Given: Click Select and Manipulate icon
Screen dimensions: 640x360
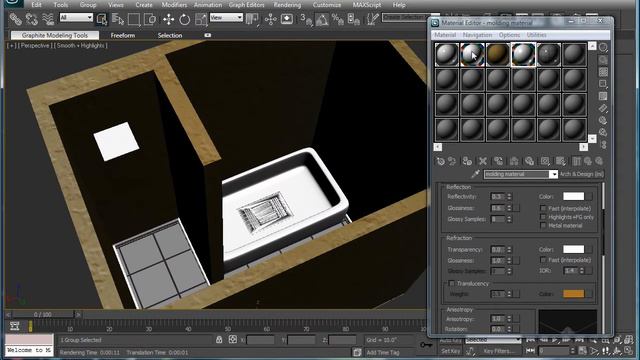Looking at the screenshot, I should click(x=271, y=19).
